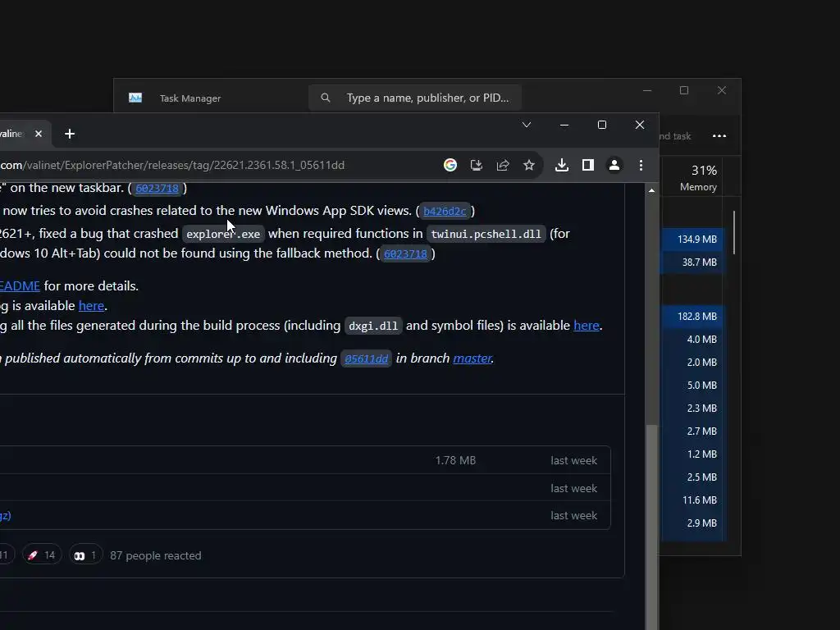Open commit link 05611dd
Screen dimensions: 840x630
coord(367,358)
